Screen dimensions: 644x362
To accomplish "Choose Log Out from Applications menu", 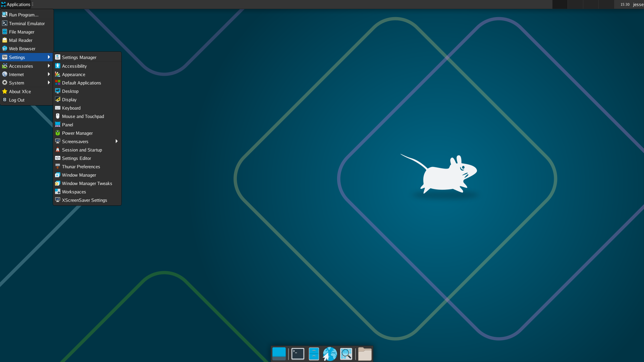I will coord(27,100).
